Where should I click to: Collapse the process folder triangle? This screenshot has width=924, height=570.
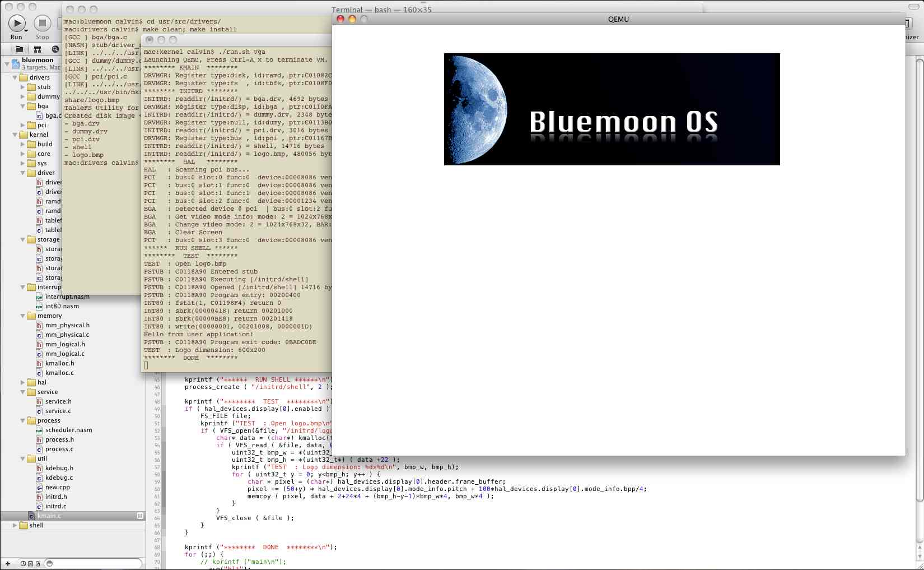click(x=23, y=420)
